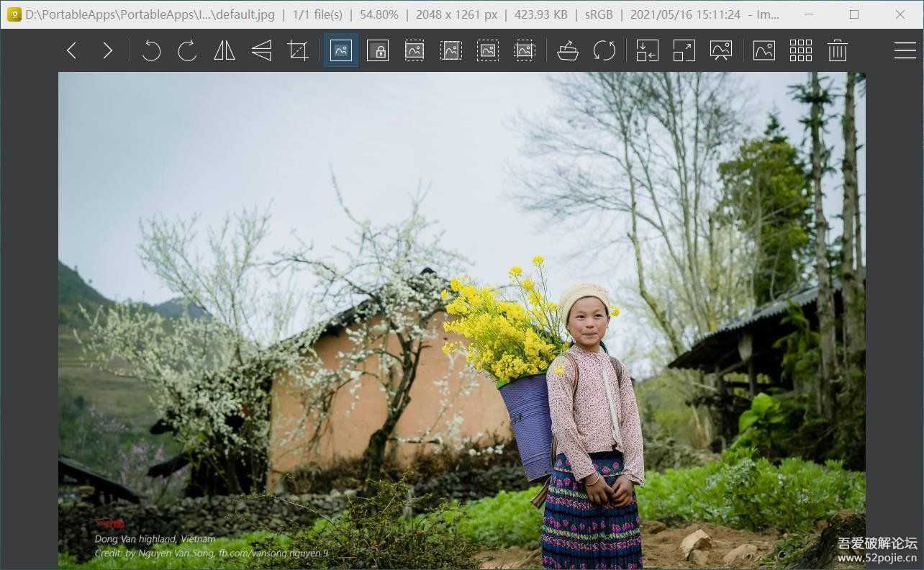Viewport: 924px width, 570px height.
Task: Open Scale to Width mode
Action: (x=414, y=50)
